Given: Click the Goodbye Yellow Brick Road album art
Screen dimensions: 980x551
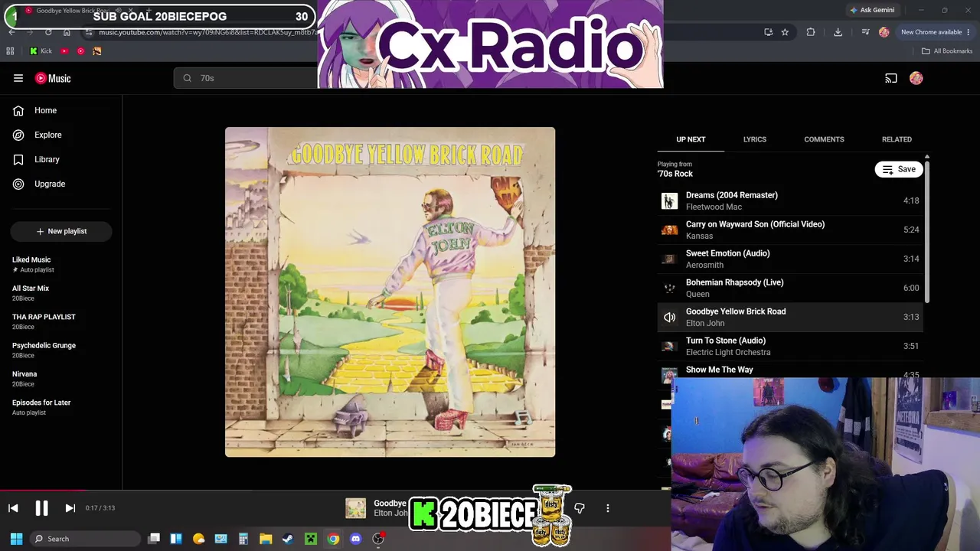Looking at the screenshot, I should tap(390, 292).
